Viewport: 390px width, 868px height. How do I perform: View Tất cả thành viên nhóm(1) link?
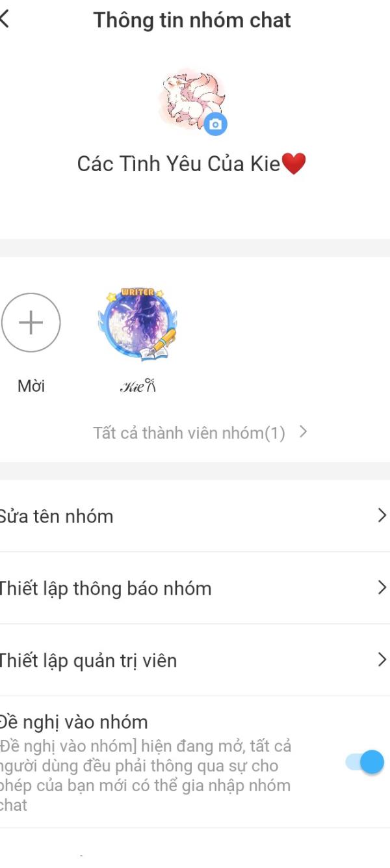tap(189, 433)
